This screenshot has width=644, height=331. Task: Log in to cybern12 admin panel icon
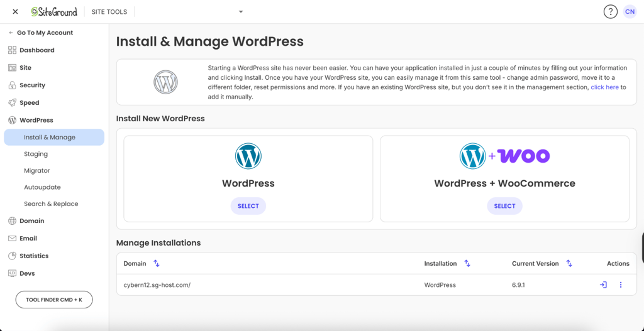click(603, 285)
